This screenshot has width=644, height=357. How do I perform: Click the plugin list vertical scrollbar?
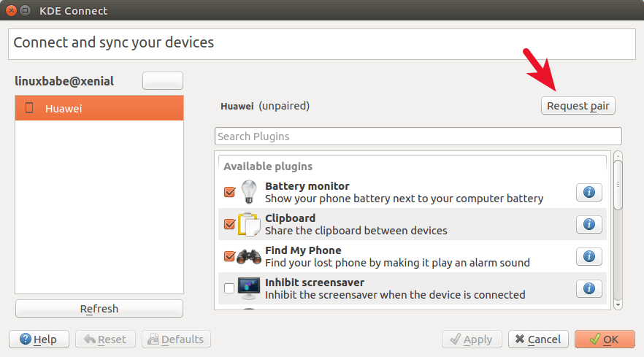tap(618, 186)
